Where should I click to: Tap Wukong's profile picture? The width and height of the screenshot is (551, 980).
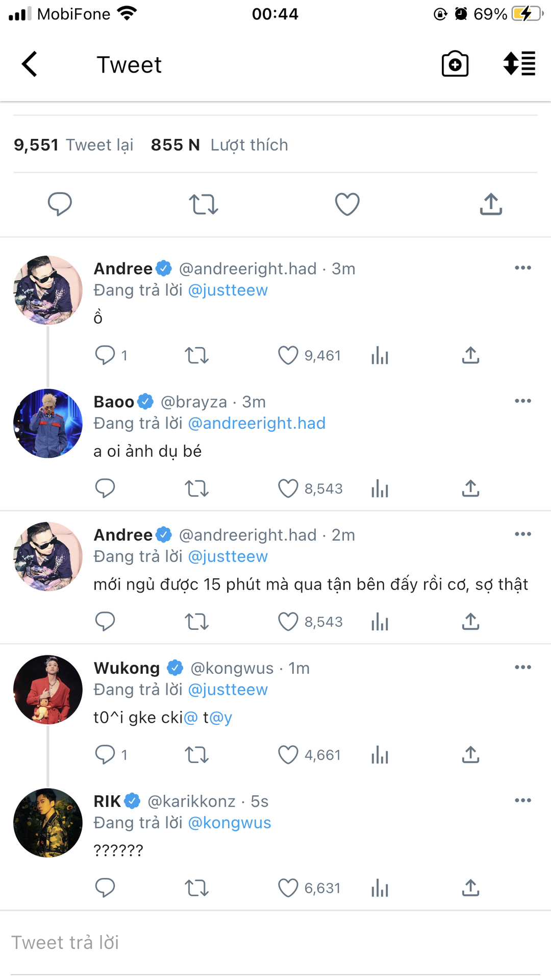[48, 690]
